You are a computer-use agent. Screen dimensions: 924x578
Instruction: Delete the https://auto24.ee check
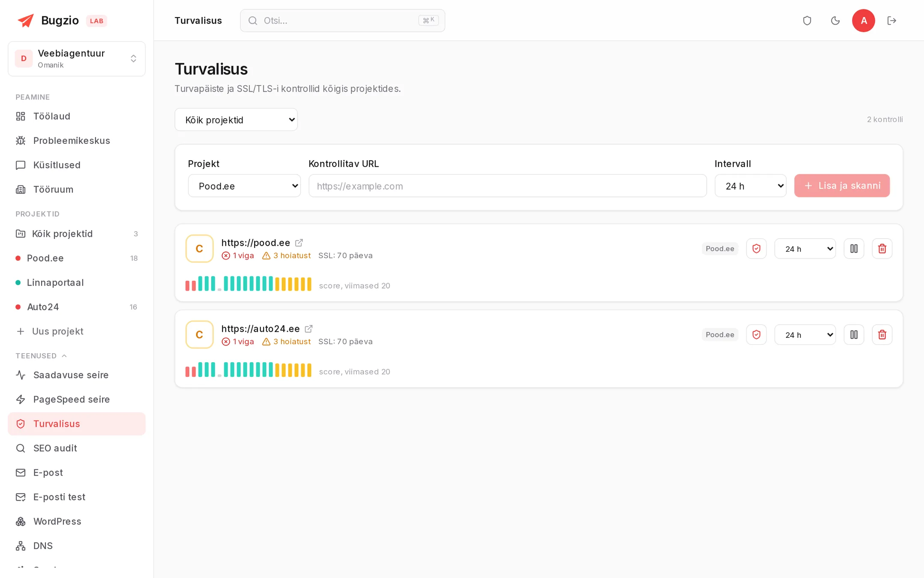tap(882, 335)
